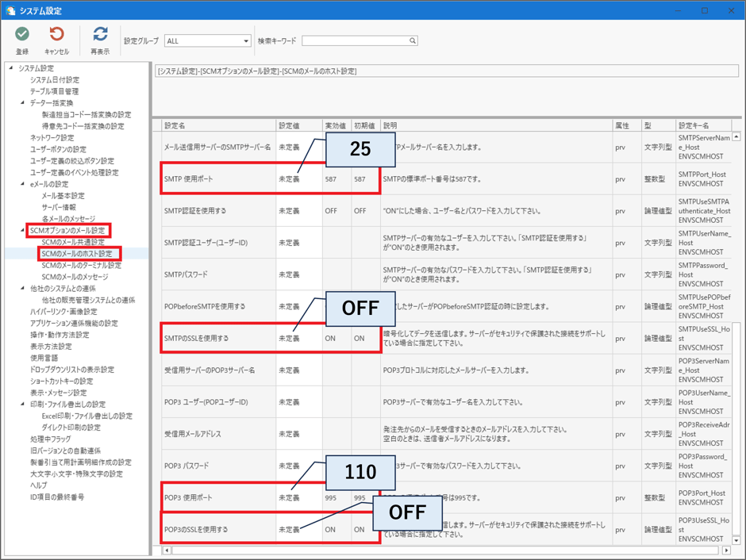Select SCMのメール共通設定 tree item
Image resolution: width=746 pixels, height=560 pixels.
(x=73, y=242)
